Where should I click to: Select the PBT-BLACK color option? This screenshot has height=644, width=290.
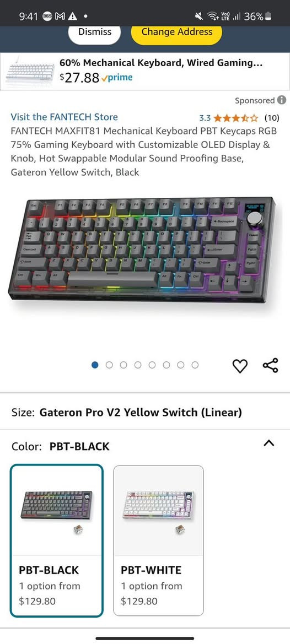57,540
